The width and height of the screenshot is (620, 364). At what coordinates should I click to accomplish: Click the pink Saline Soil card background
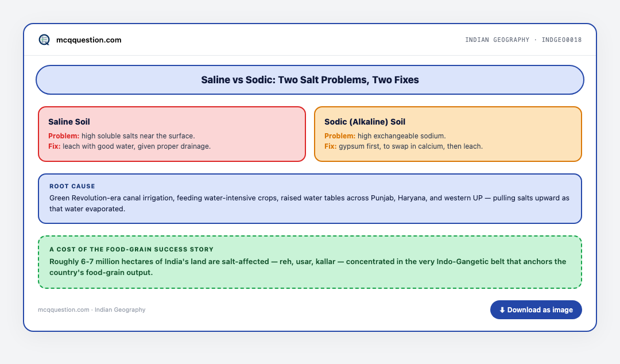[x=172, y=134]
